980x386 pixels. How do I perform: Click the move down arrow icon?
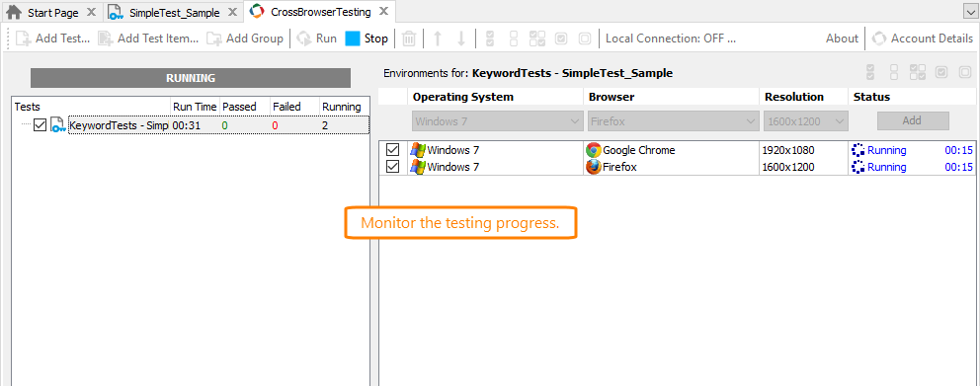pyautogui.click(x=461, y=39)
